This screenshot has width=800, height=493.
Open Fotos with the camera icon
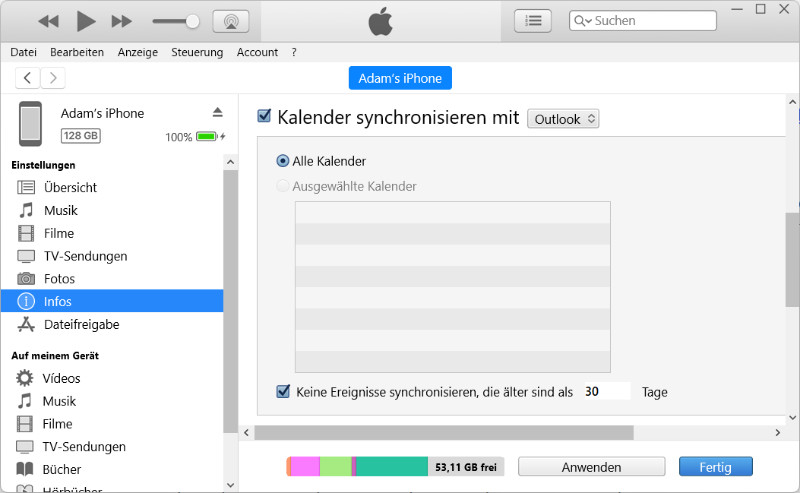26,279
